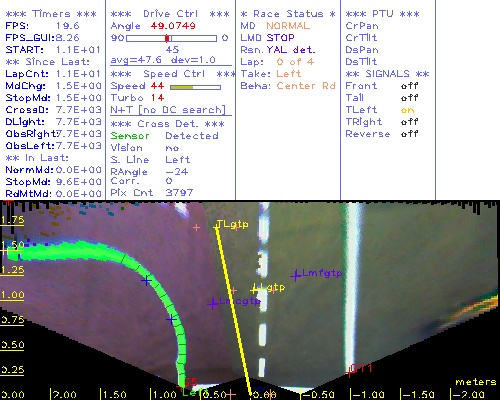Click lower blue cross on green curve

[x=171, y=319]
